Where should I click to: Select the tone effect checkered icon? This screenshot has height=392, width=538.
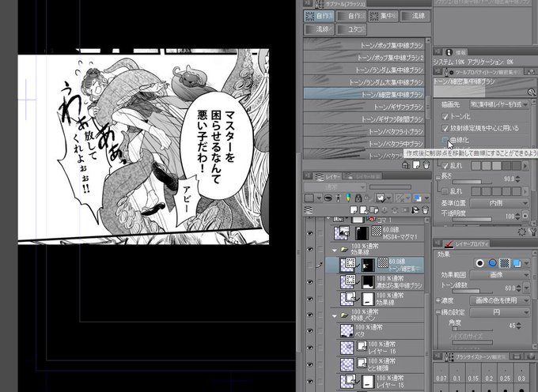(505, 263)
